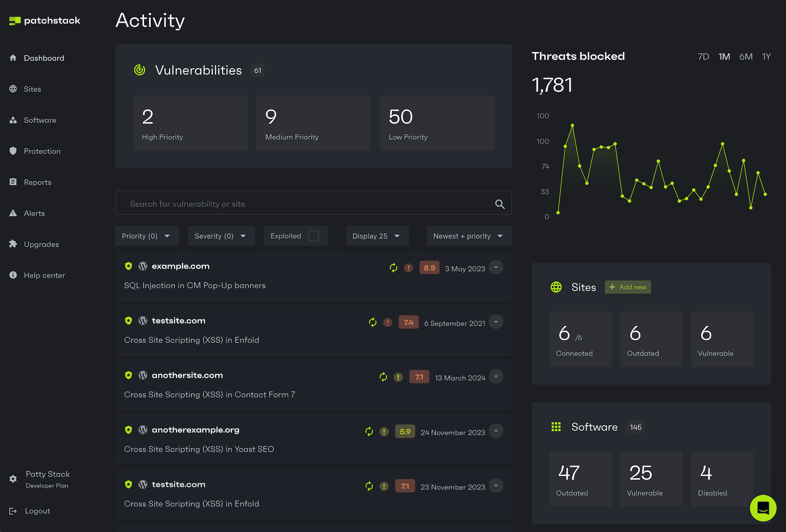Open the Software section in sidebar
The width and height of the screenshot is (786, 532).
40,120
